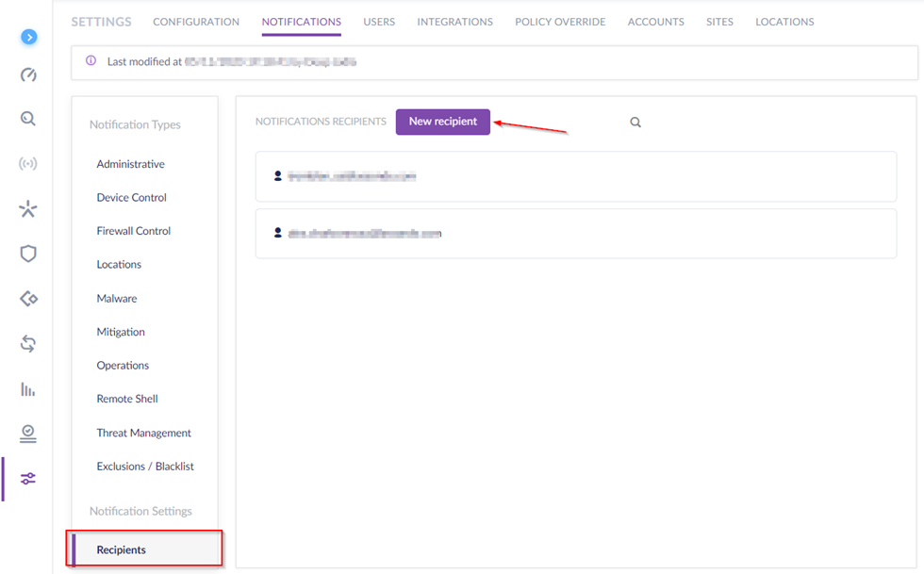Open the Integrations tab

[x=454, y=22]
